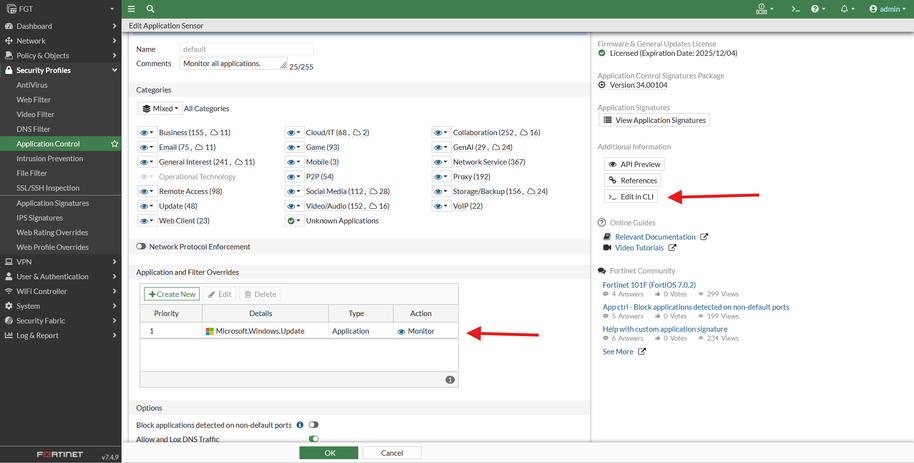Toggle Allow and Log DNS Traffic switch

[314, 439]
